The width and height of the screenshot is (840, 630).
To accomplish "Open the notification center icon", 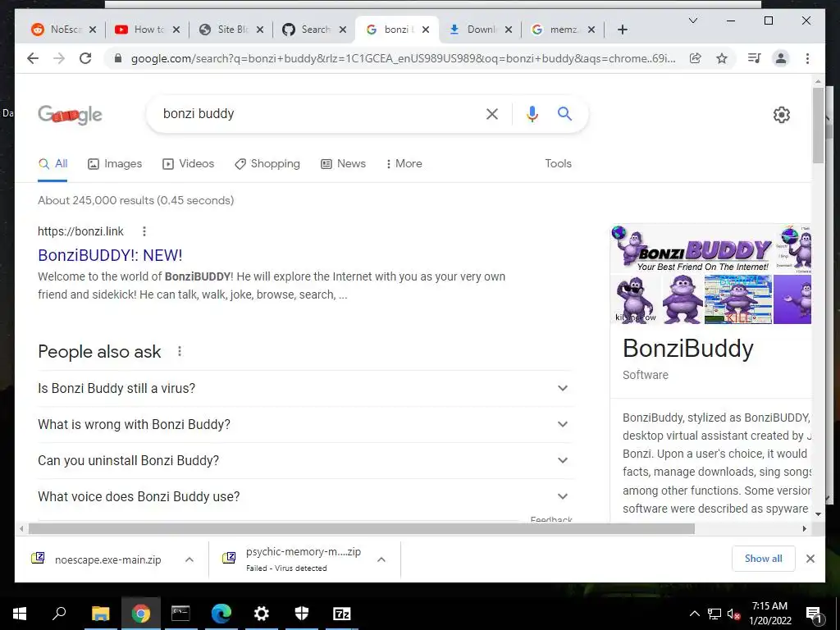I will click(814, 614).
